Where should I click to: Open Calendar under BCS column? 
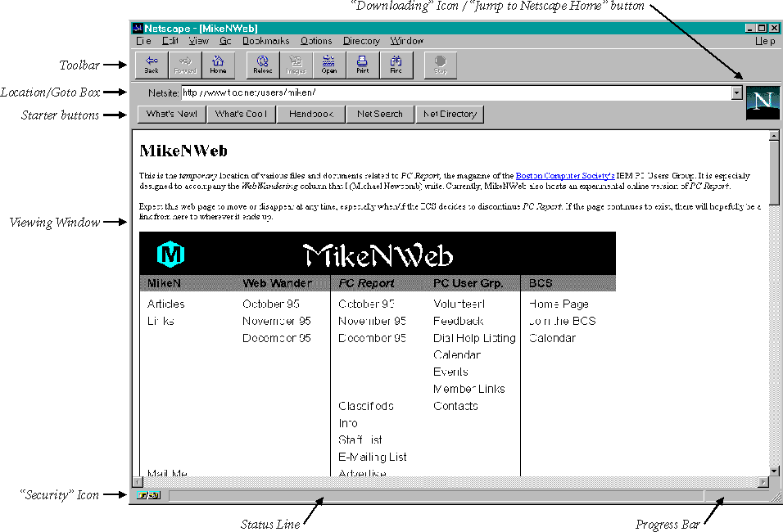point(552,338)
